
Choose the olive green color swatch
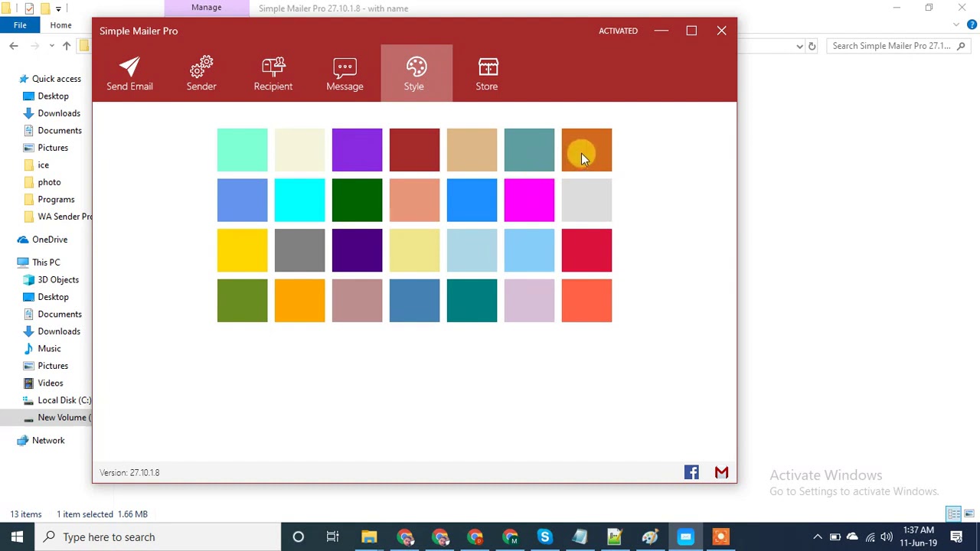tap(242, 300)
